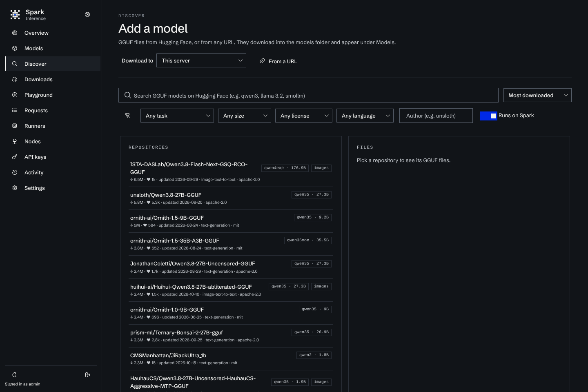Toggle dark mode moon icon

(x=14, y=375)
